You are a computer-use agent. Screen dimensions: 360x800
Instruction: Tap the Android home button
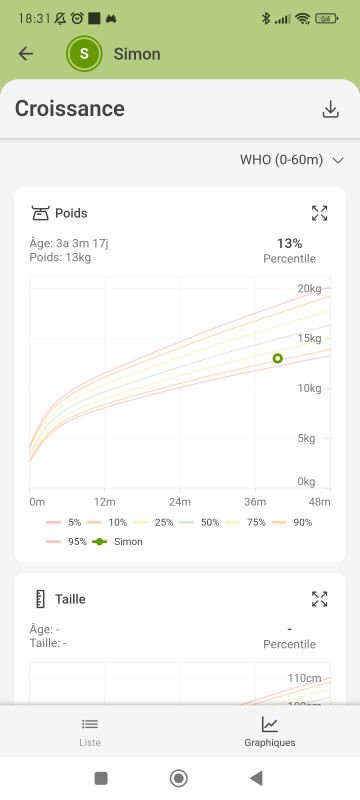(179, 778)
